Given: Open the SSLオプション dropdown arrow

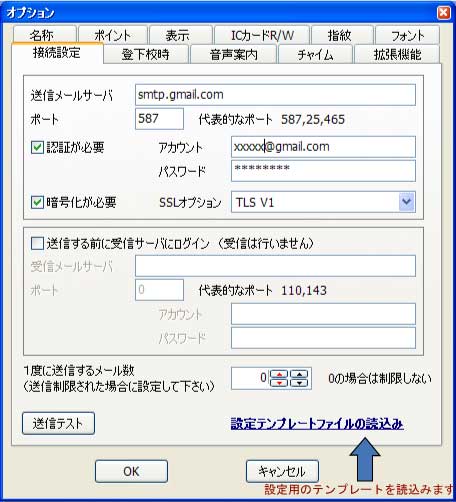Looking at the screenshot, I should (x=406, y=202).
